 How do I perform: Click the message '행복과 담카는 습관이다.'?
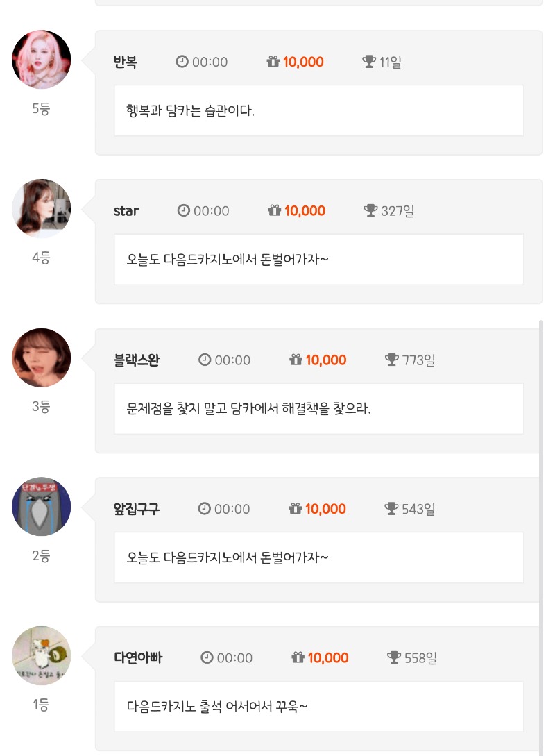191,110
